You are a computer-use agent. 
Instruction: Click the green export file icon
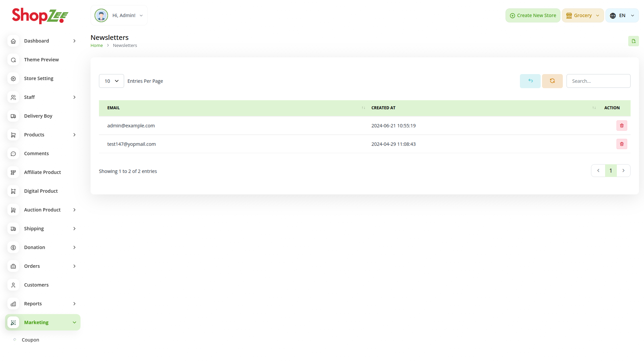pyautogui.click(x=633, y=41)
